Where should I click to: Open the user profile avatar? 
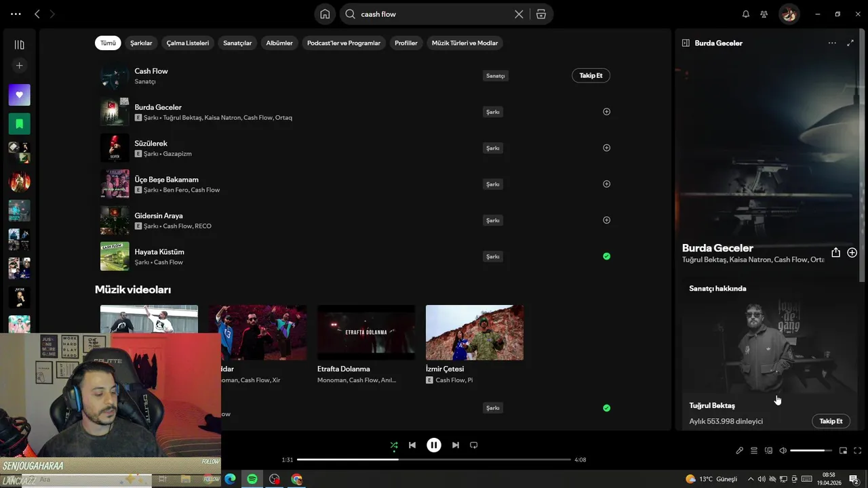point(789,14)
